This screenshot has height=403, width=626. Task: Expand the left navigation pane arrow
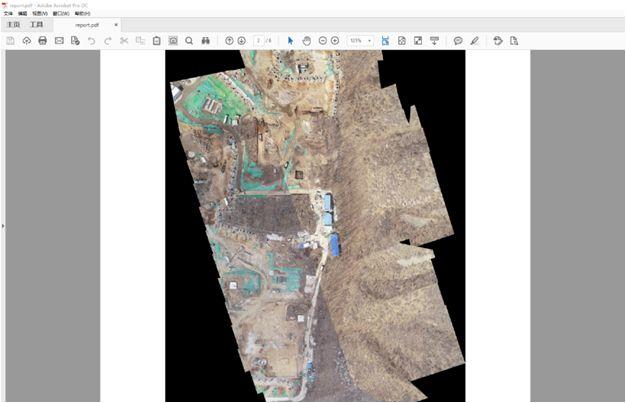coord(3,227)
